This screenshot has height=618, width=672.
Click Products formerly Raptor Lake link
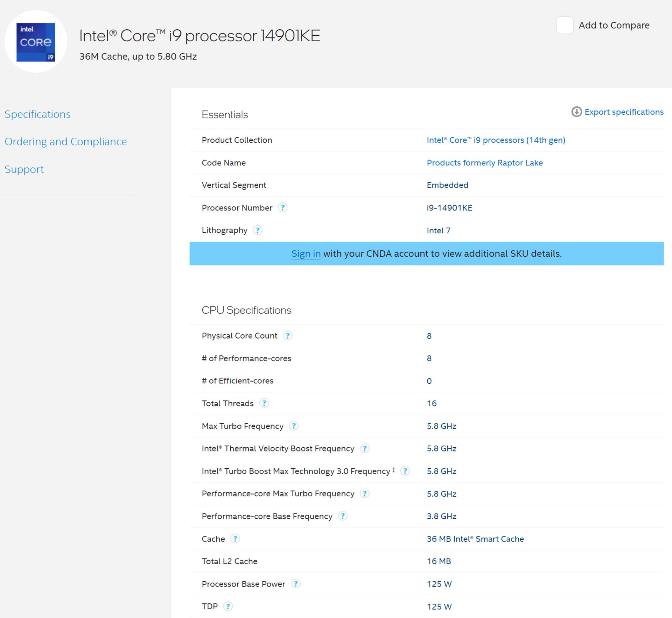coord(484,163)
